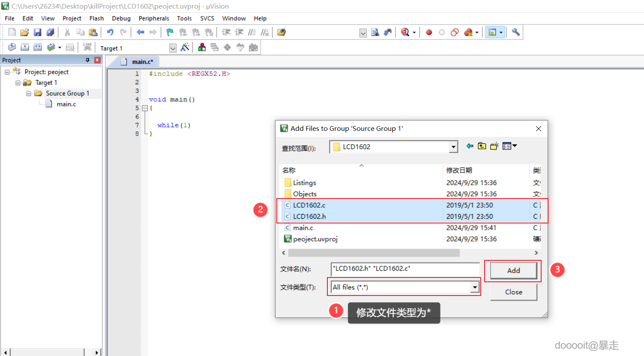Close the Project panel with the red X
This screenshot has height=356, width=644.
click(97, 60)
